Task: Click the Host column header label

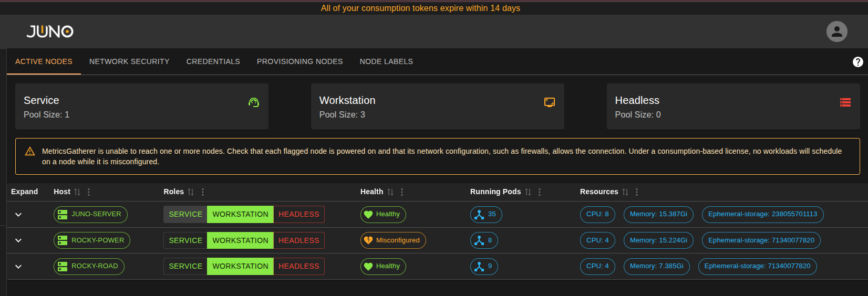Action: [62, 192]
